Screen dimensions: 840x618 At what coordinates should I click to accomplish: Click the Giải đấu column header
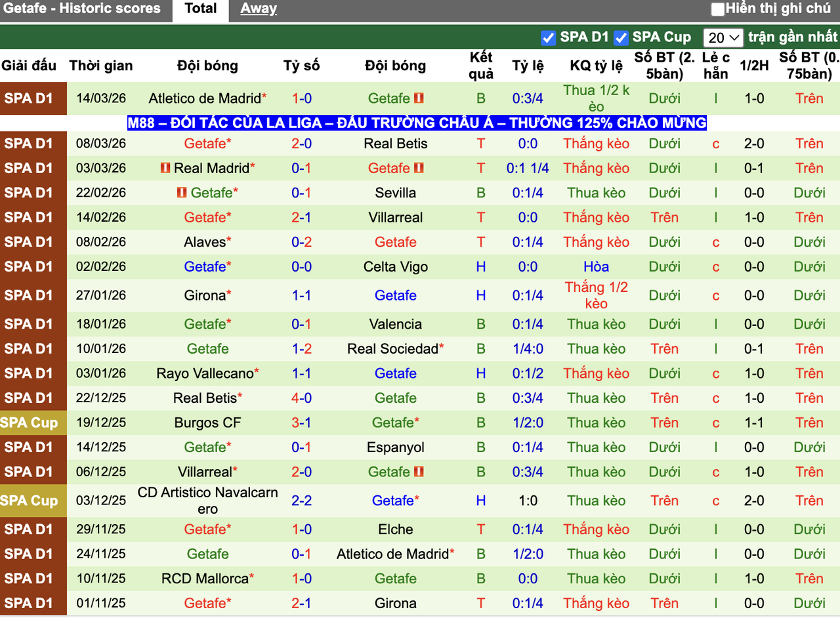coord(29,66)
